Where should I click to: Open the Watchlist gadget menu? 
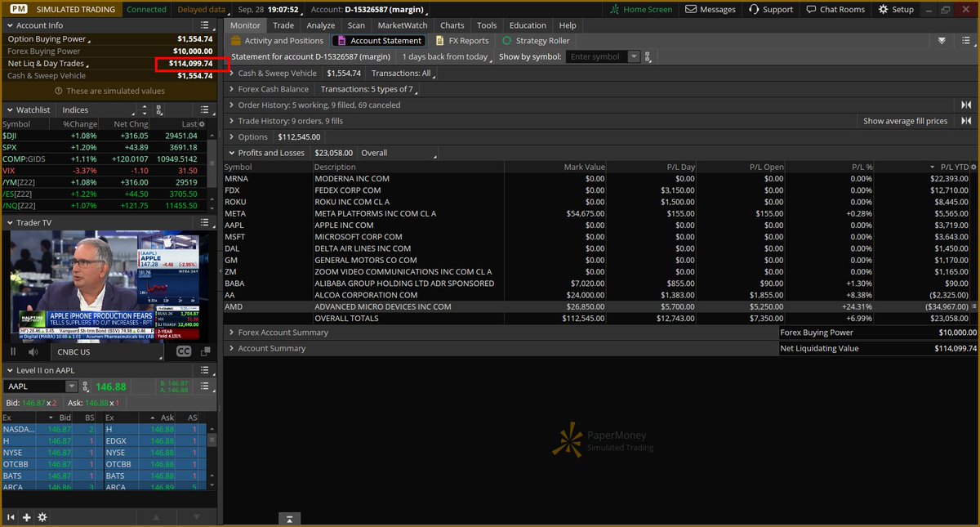pos(206,109)
